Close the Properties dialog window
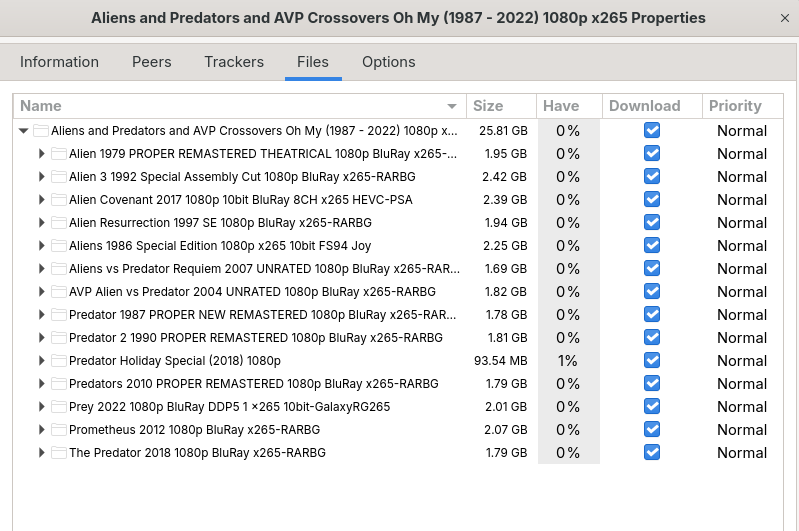Screen dimensions: 799x531 pyautogui.click(x=784, y=18)
